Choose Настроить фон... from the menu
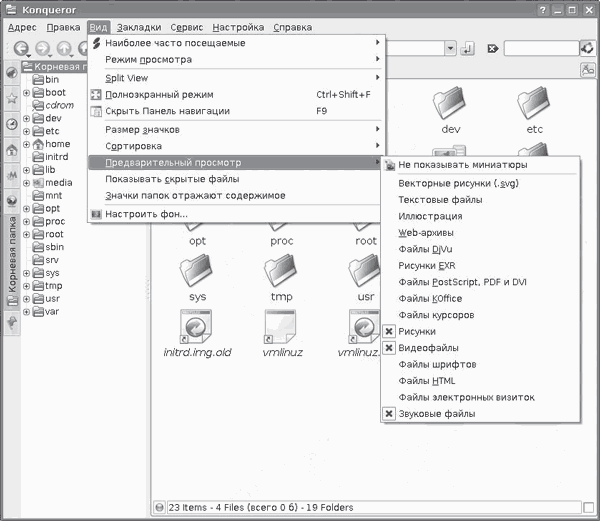600x521 pixels. click(x=146, y=213)
